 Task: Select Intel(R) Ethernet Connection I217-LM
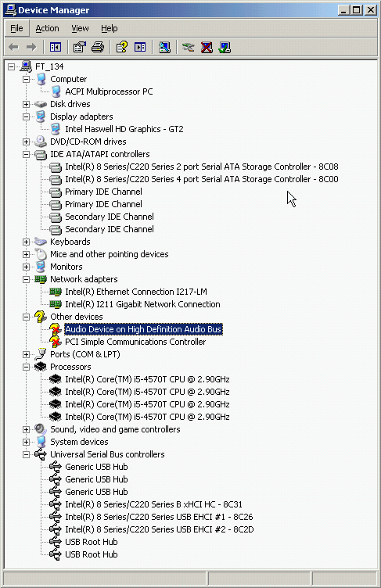(136, 292)
